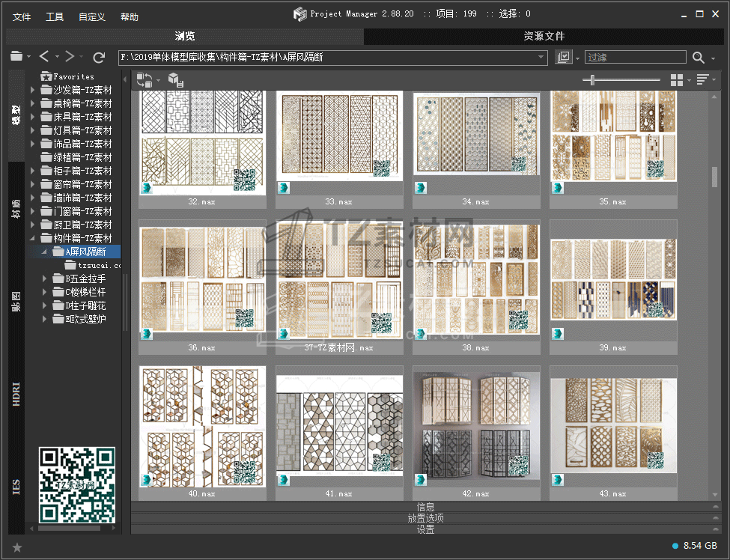The height and width of the screenshot is (560, 730).
Task: Click the magnifier search icon
Action: point(699,58)
